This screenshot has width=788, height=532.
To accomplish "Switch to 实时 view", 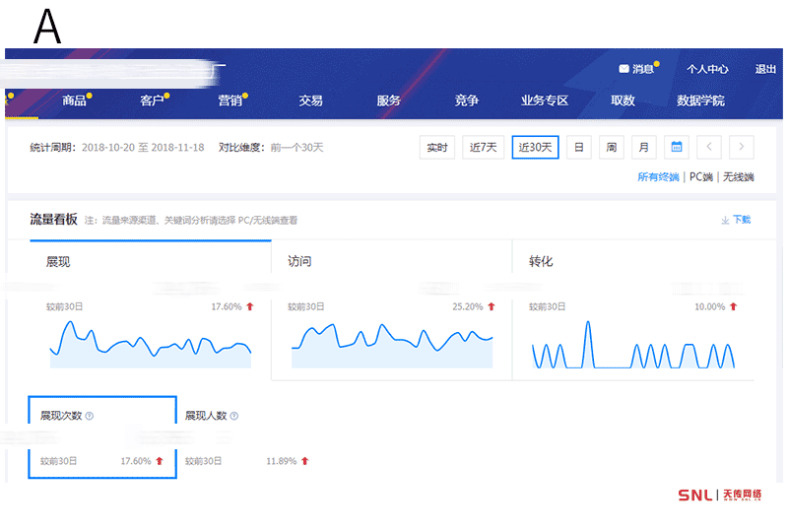I will coord(436,148).
